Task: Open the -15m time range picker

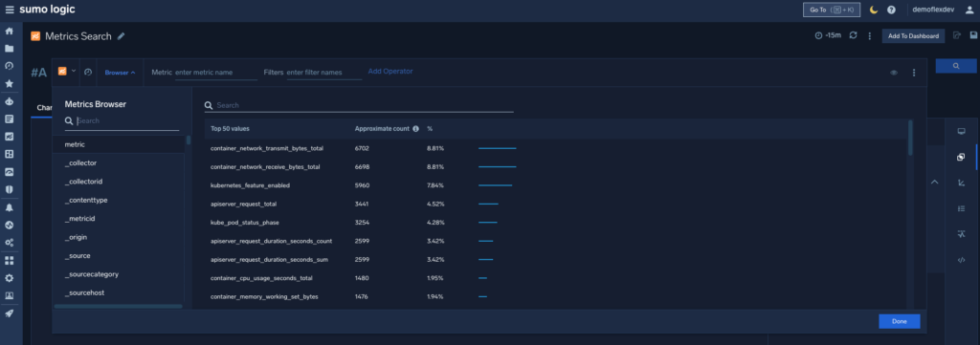Action: click(x=828, y=35)
